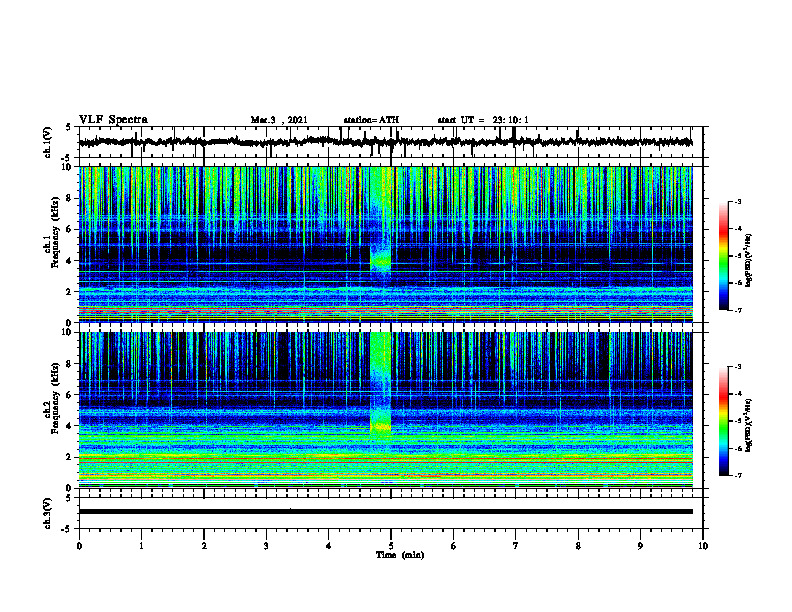The height and width of the screenshot is (612, 792).
Task: Click time axis tick label '0'
Action: (79, 546)
